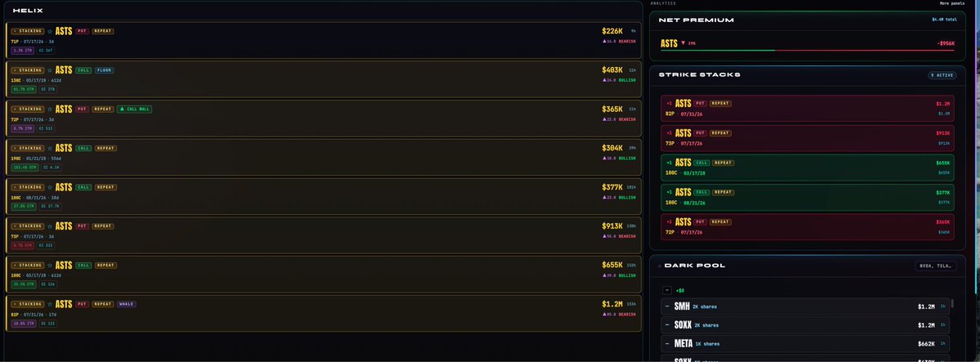
Task: Click the $403K premium value
Action: 613,70
